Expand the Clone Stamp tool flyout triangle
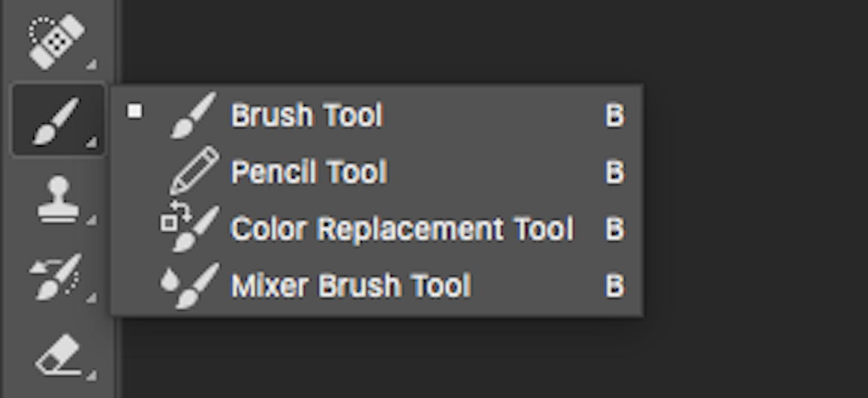Image resolution: width=868 pixels, height=398 pixels. coord(91,220)
